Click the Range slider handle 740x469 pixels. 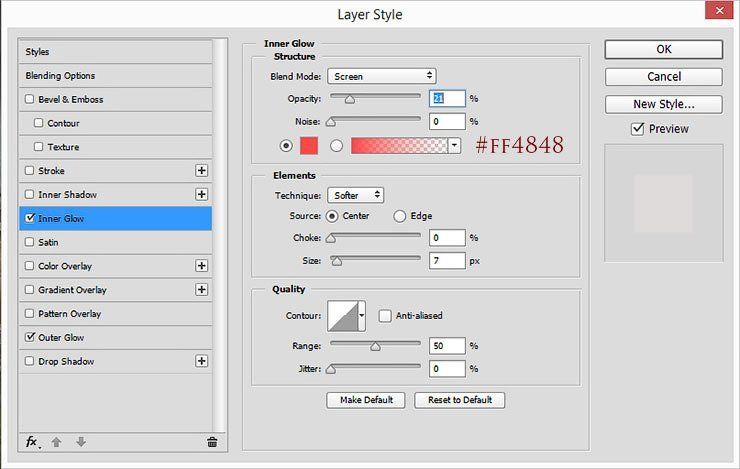coord(375,347)
